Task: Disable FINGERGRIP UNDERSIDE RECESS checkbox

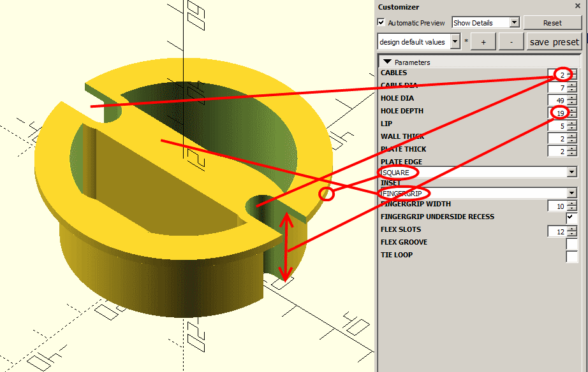Action: click(x=571, y=217)
